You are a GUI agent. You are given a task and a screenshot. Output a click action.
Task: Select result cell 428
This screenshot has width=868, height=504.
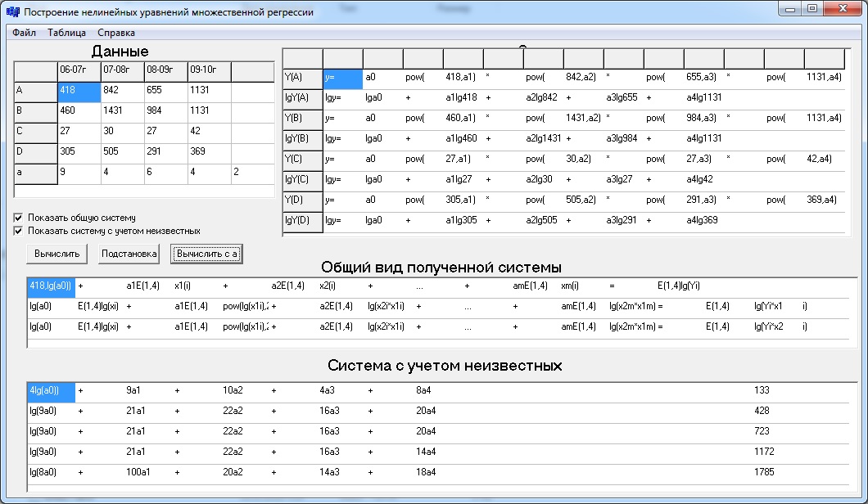click(775, 412)
